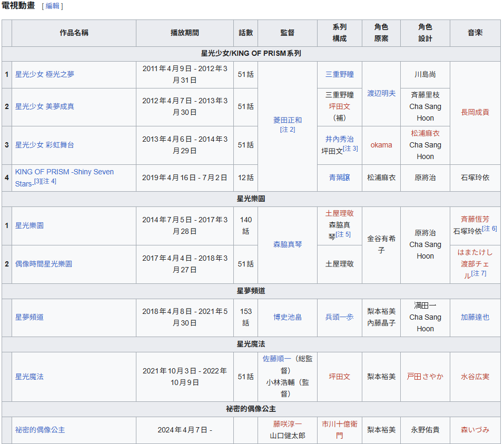This screenshot has height=444, width=504.
Task: Click episode count cell 140話
Action: tap(245, 226)
